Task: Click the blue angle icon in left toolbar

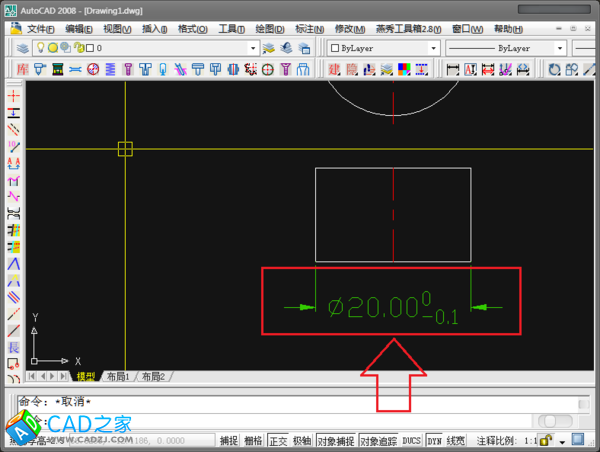Action: [13, 263]
